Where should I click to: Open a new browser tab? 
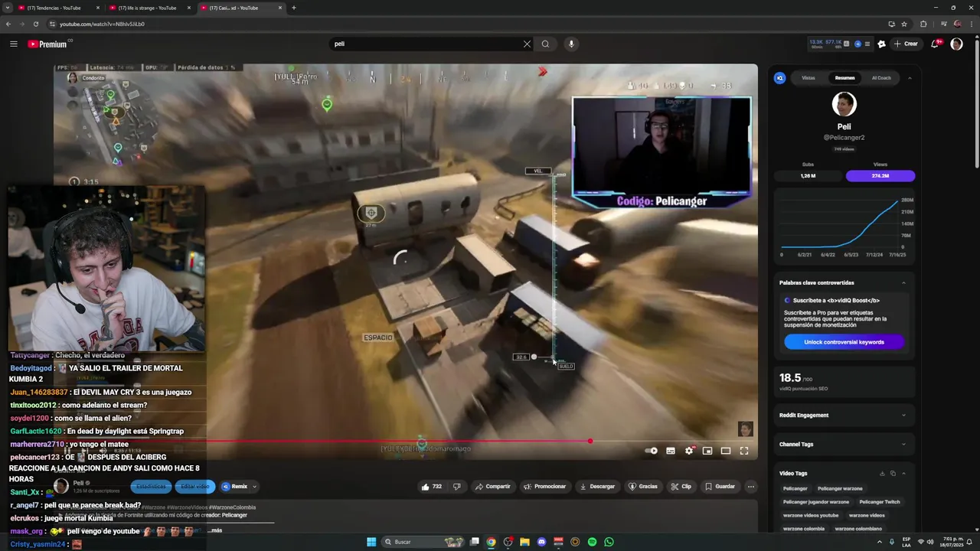[x=294, y=8]
